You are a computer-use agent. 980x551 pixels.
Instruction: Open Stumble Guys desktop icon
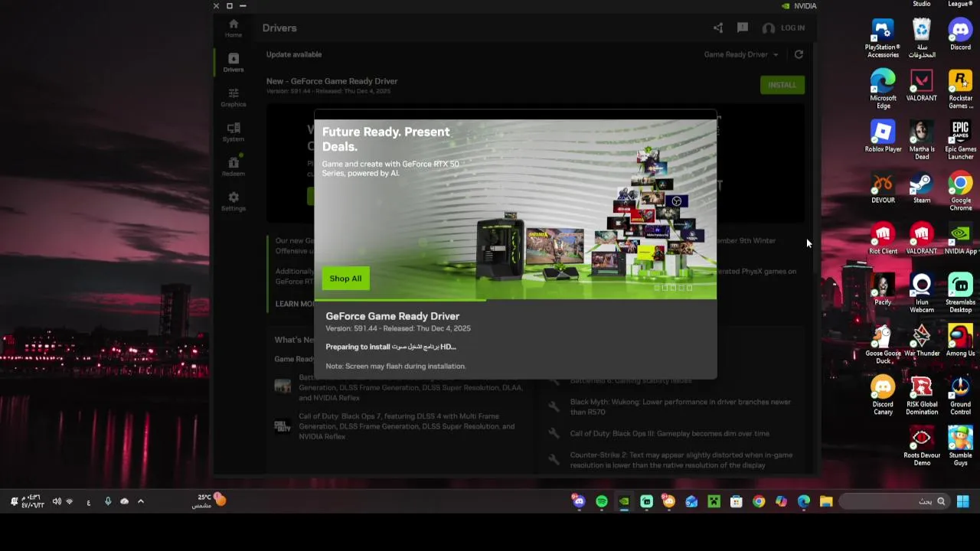[x=960, y=447]
